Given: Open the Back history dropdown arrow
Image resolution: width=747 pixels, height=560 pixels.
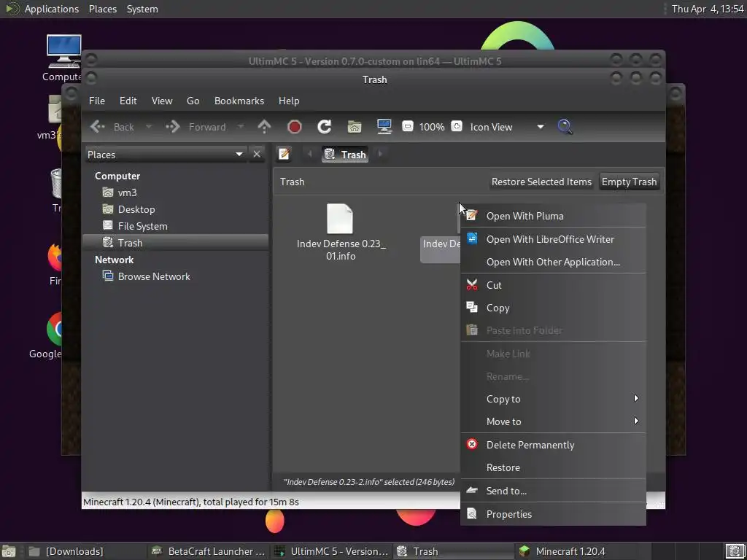Looking at the screenshot, I should [x=148, y=127].
